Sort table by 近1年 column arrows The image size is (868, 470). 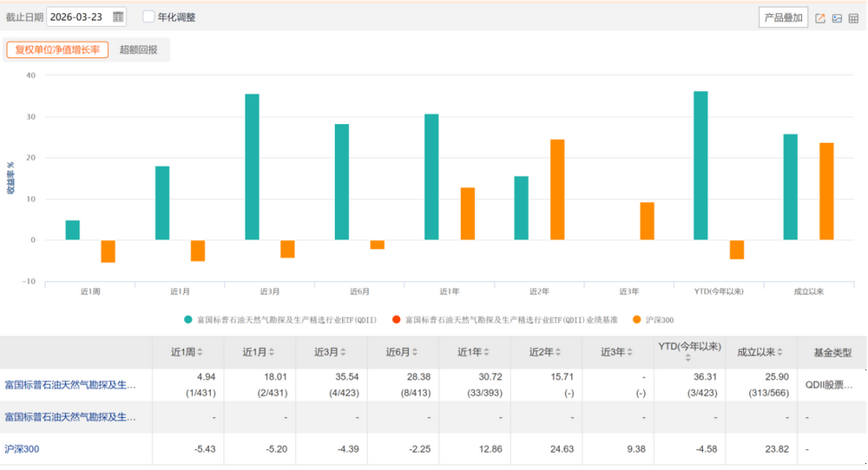487,352
